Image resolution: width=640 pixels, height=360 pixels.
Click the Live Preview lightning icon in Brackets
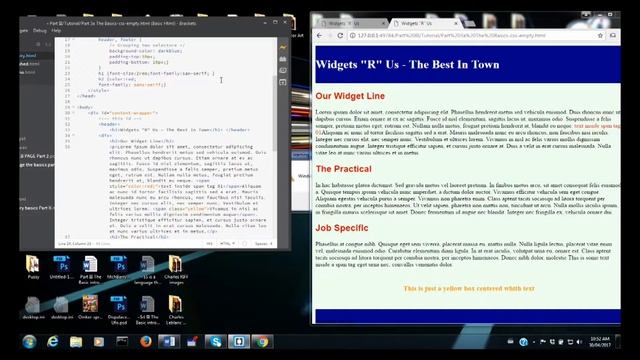point(283,47)
